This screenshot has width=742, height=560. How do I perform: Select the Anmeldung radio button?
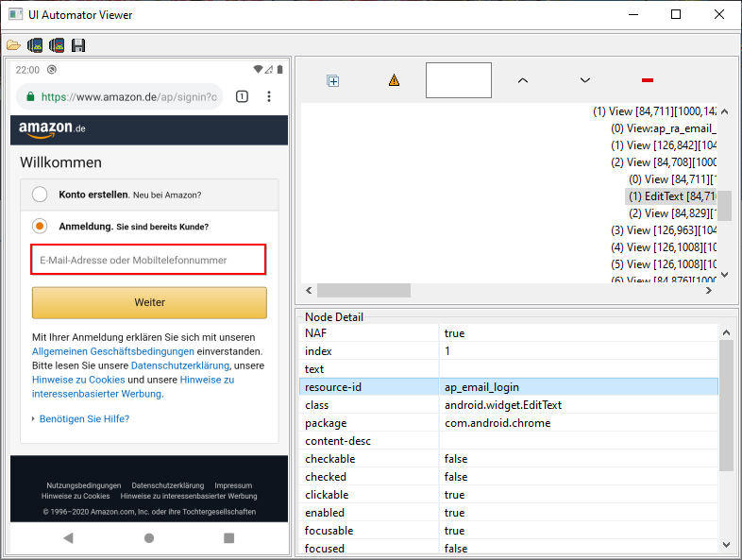click(40, 227)
